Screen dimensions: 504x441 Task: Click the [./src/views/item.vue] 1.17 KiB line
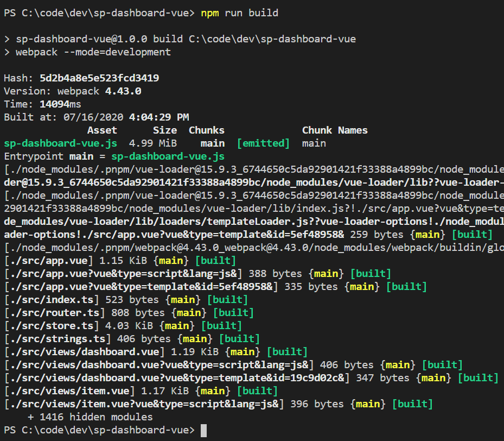(x=141, y=391)
